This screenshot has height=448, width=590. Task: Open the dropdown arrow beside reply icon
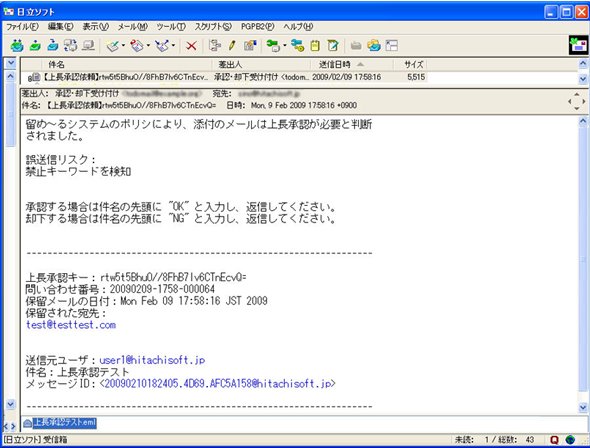(148, 46)
